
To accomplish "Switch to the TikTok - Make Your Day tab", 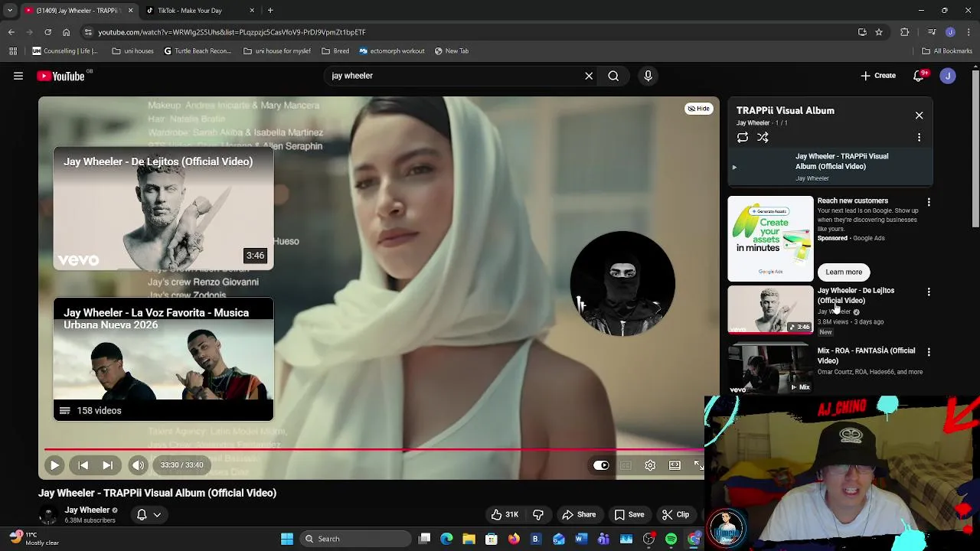I will click(201, 11).
